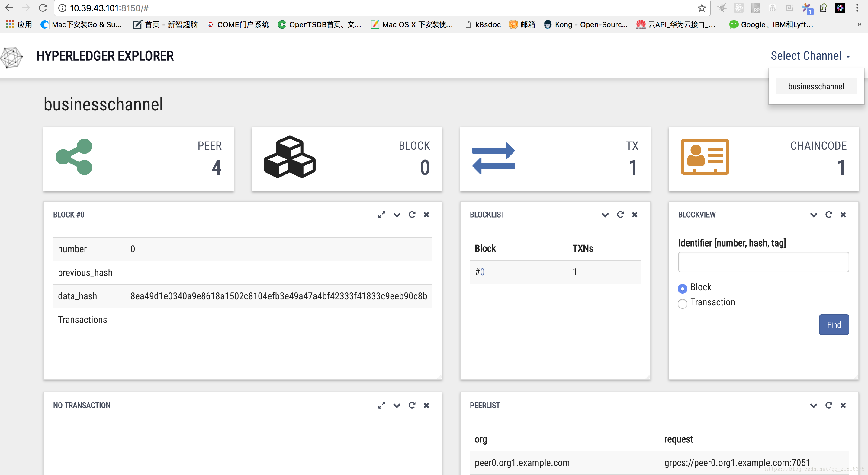Viewport: 868px width, 475px height.
Task: Open the OpenTSDB bookmark
Action: pyautogui.click(x=320, y=24)
